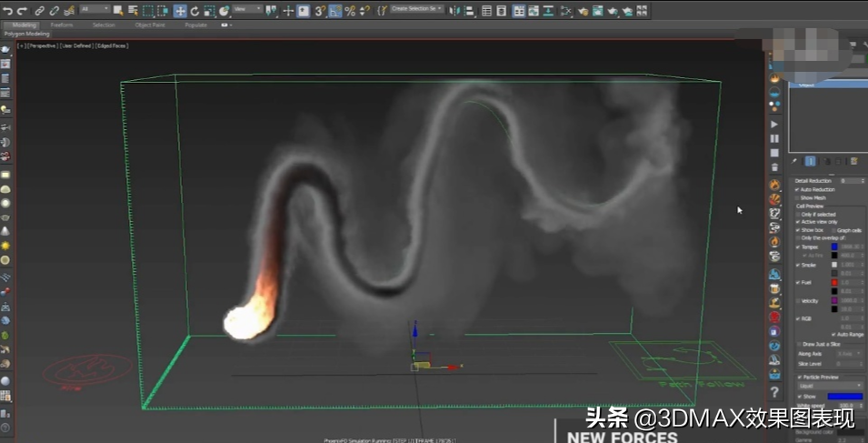Viewport: 868px width, 443px height.
Task: Click the red Fuel color swatch
Action: (834, 282)
